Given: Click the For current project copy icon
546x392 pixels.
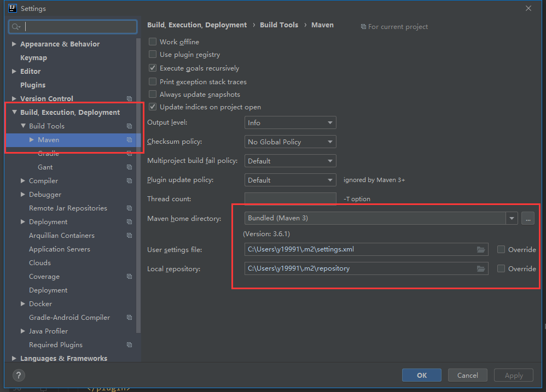Looking at the screenshot, I should [363, 27].
